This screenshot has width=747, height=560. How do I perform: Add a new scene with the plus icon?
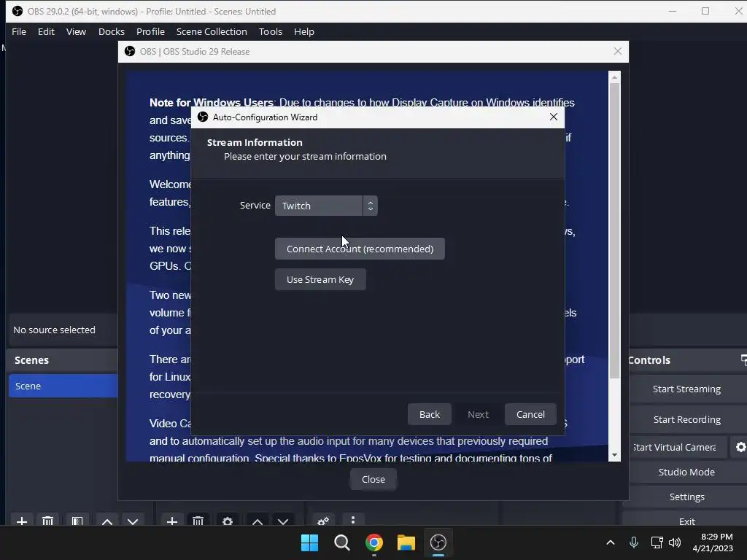click(21, 521)
